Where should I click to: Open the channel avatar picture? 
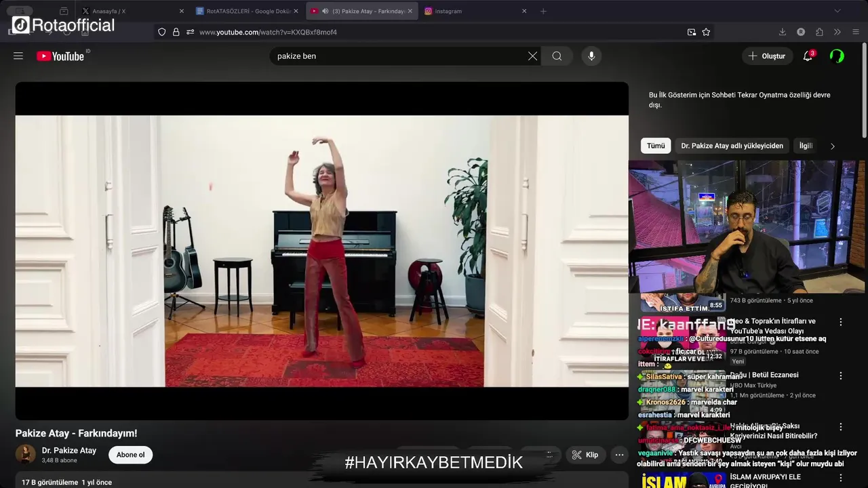(x=26, y=454)
